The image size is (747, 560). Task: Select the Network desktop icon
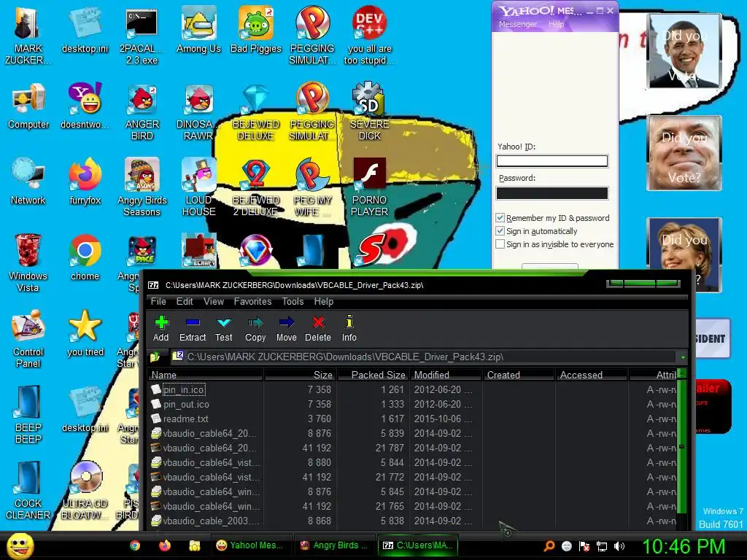28,182
